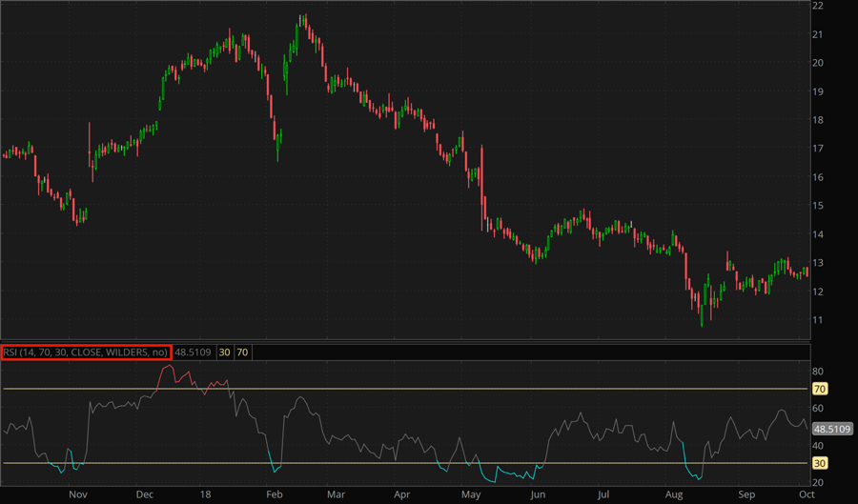Click the Dec label on the time axis
Image resolution: width=858 pixels, height=504 pixels.
pos(145,495)
